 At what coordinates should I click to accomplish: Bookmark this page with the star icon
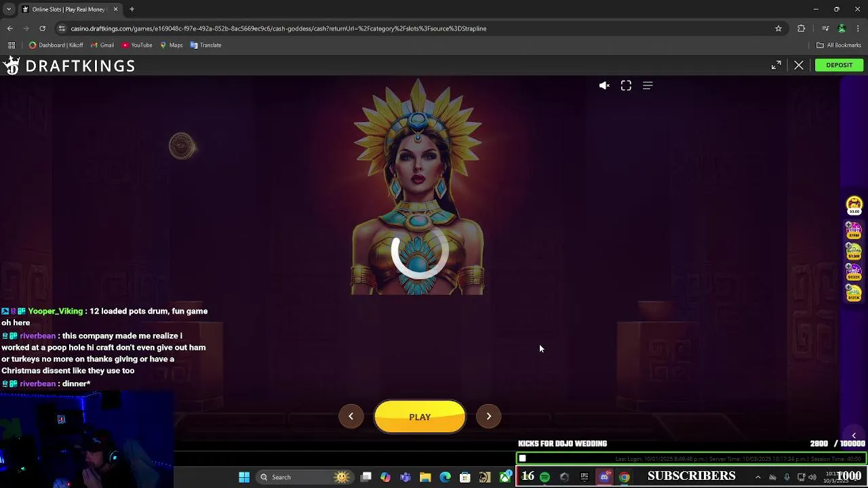click(778, 28)
